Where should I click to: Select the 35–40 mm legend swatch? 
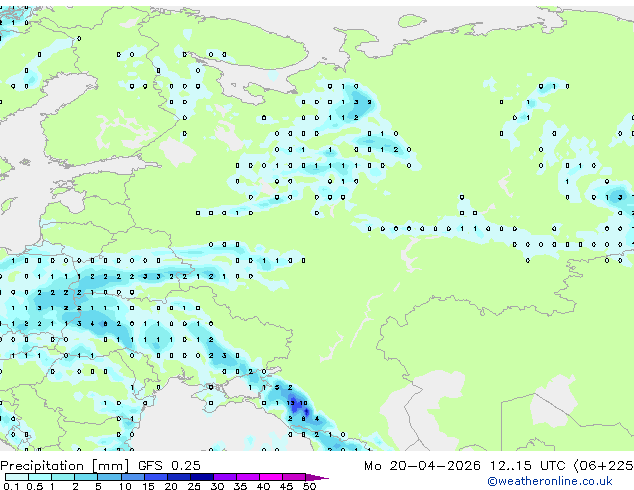coord(248,477)
